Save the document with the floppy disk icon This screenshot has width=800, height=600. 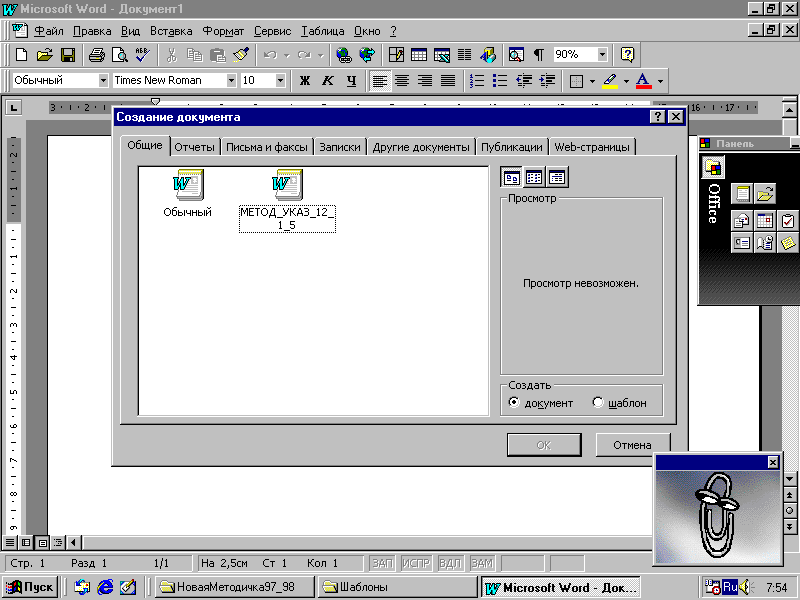click(x=68, y=55)
